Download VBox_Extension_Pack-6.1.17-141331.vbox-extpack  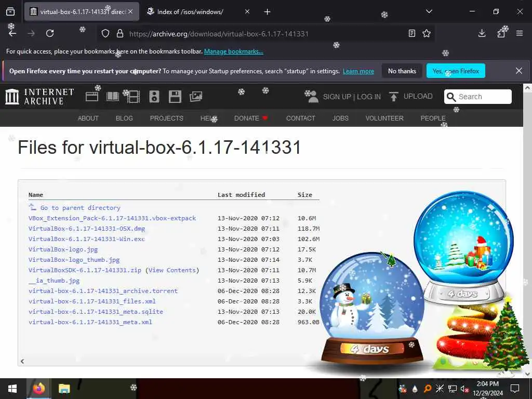click(x=112, y=218)
